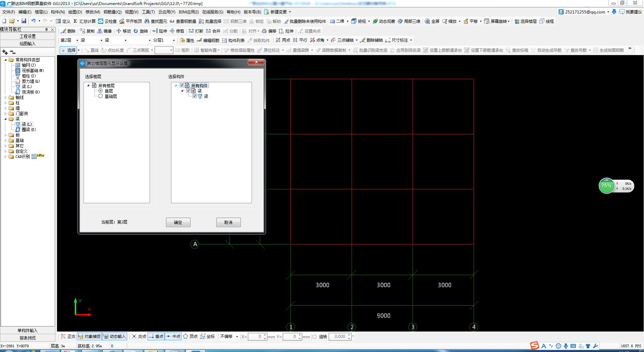Toggle 正交 orthogonal mode
Image resolution: width=644 pixels, height=352 pixels.
(x=68, y=337)
